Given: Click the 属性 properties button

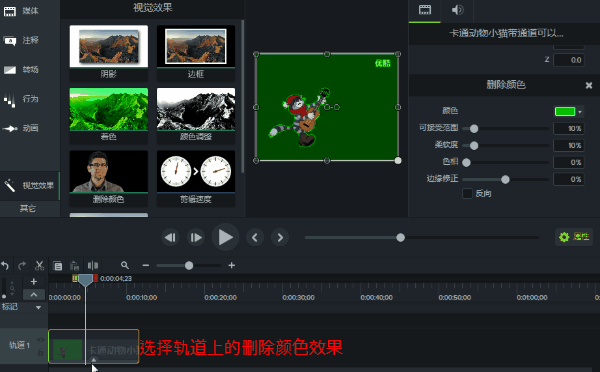Looking at the screenshot, I should [574, 237].
